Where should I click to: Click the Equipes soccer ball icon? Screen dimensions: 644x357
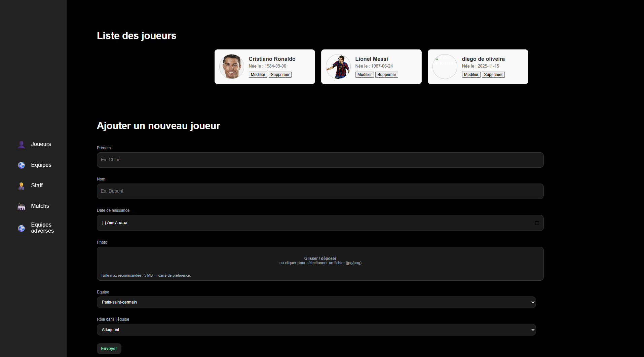[21, 165]
